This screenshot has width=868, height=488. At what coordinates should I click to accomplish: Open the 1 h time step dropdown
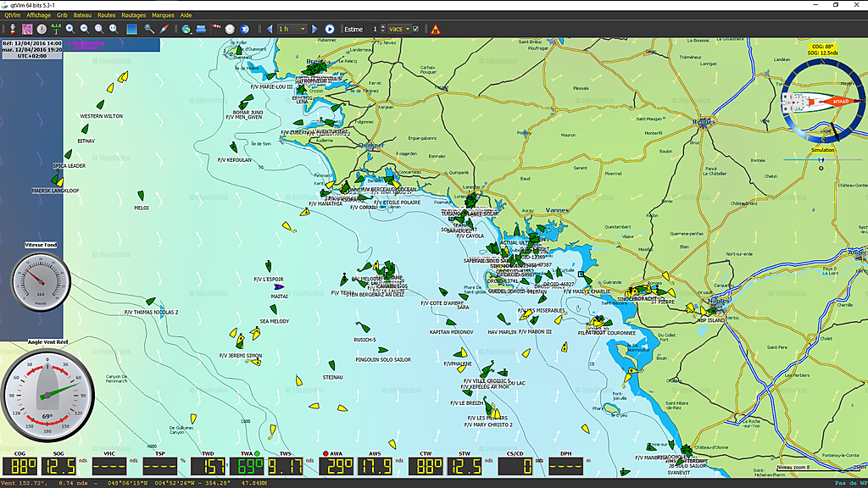[x=292, y=29]
